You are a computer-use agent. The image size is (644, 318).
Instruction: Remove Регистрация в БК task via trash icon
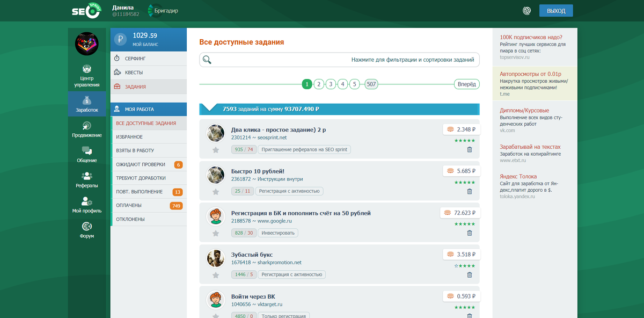coord(470,233)
